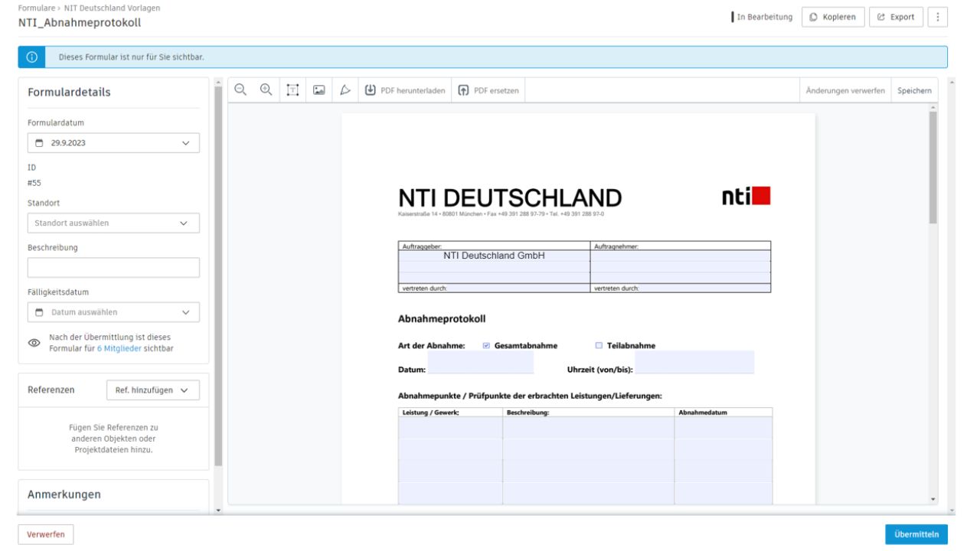Click the Uhrzeit (von/bis) field
Image resolution: width=980 pixels, height=551 pixels.
(x=694, y=362)
